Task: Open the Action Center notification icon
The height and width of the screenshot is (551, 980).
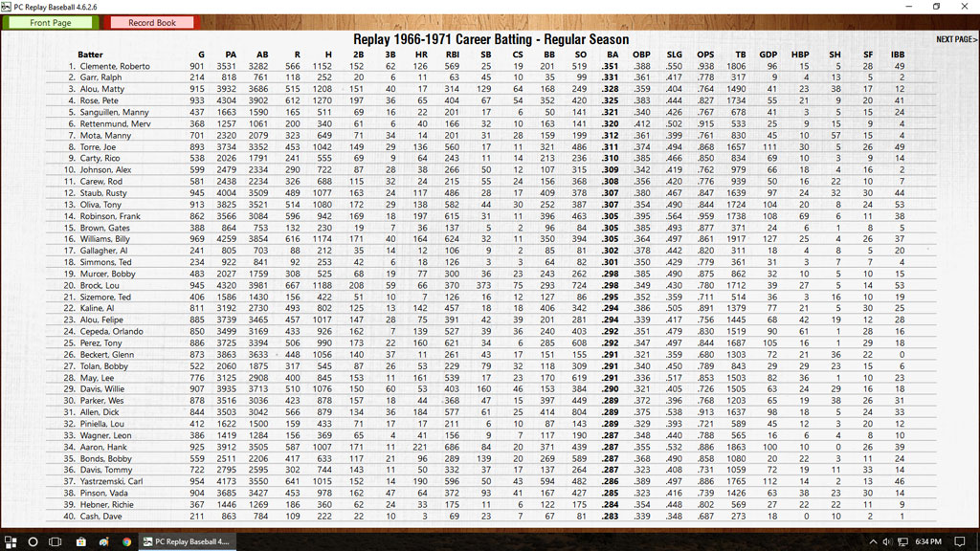Action: 962,541
